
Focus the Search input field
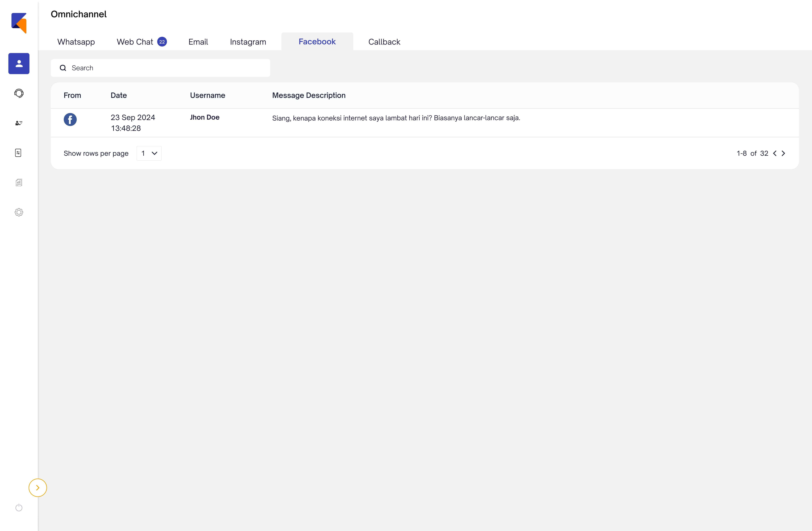click(160, 68)
